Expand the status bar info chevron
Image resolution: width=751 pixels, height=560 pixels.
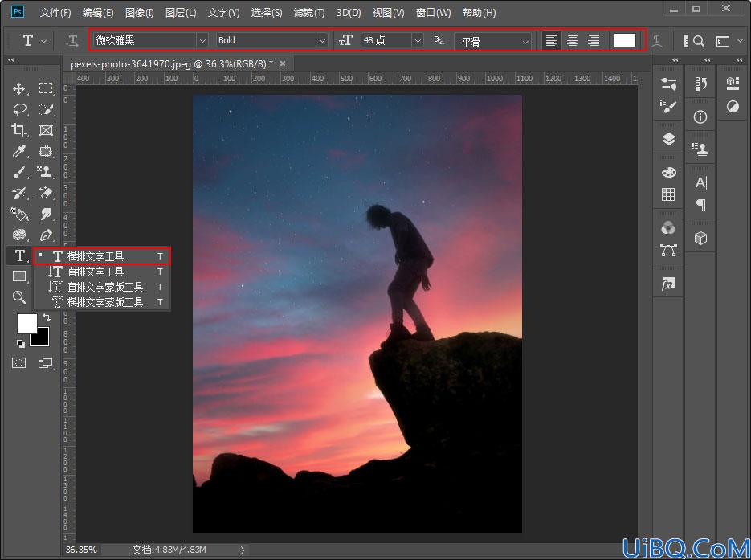tap(243, 550)
